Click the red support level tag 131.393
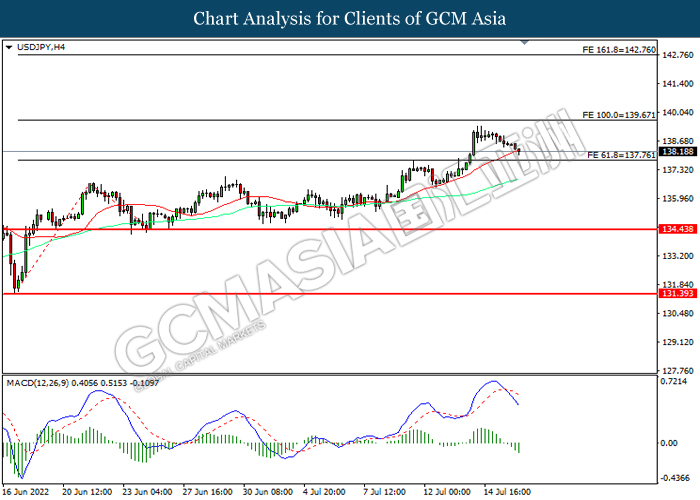The height and width of the screenshot is (500, 700). [678, 293]
